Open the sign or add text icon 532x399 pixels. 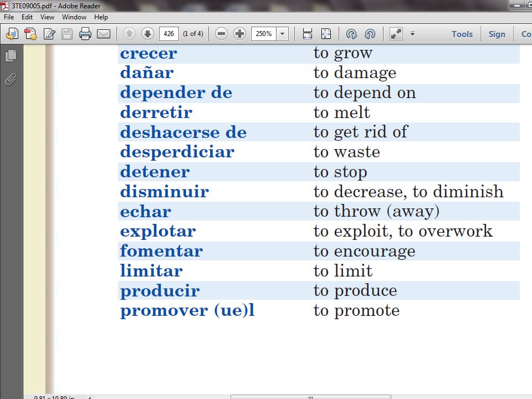click(49, 34)
